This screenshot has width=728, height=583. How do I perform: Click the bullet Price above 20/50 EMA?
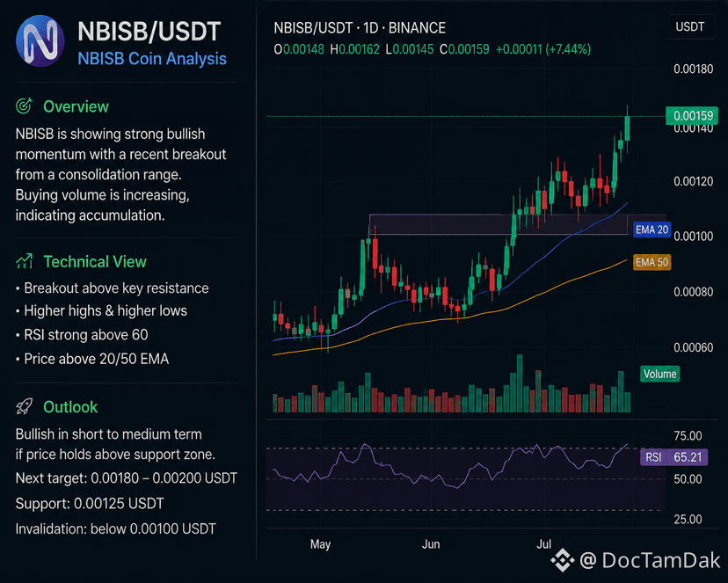pyautogui.click(x=92, y=360)
